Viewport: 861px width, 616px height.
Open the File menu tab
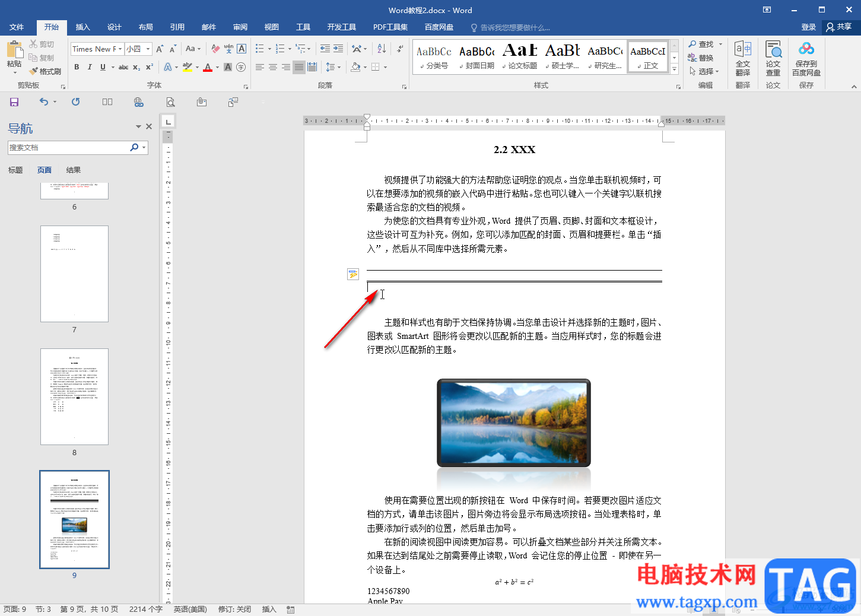pos(17,27)
